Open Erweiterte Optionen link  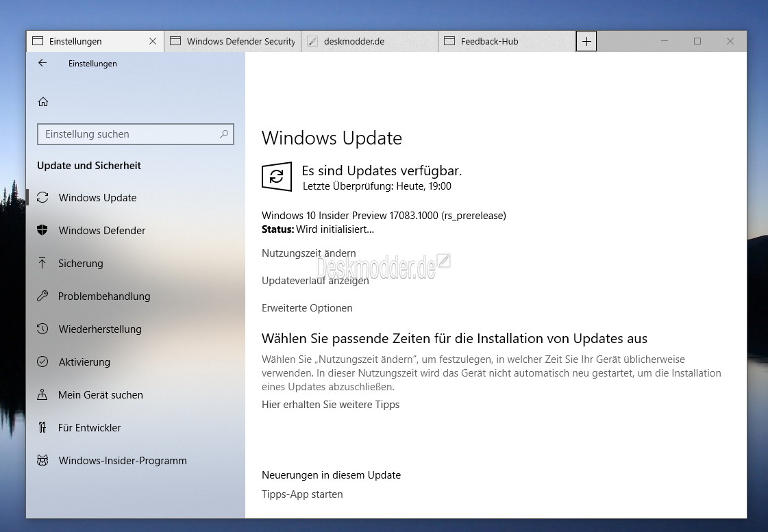click(307, 308)
